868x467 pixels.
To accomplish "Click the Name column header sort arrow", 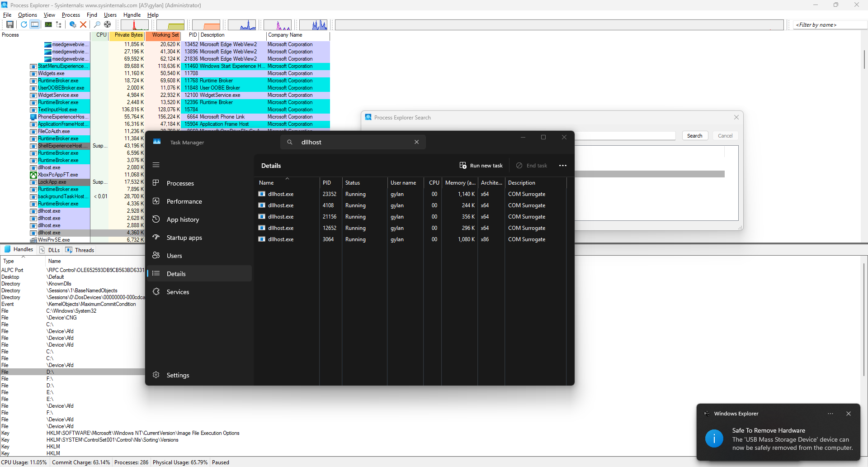I will (x=287, y=179).
